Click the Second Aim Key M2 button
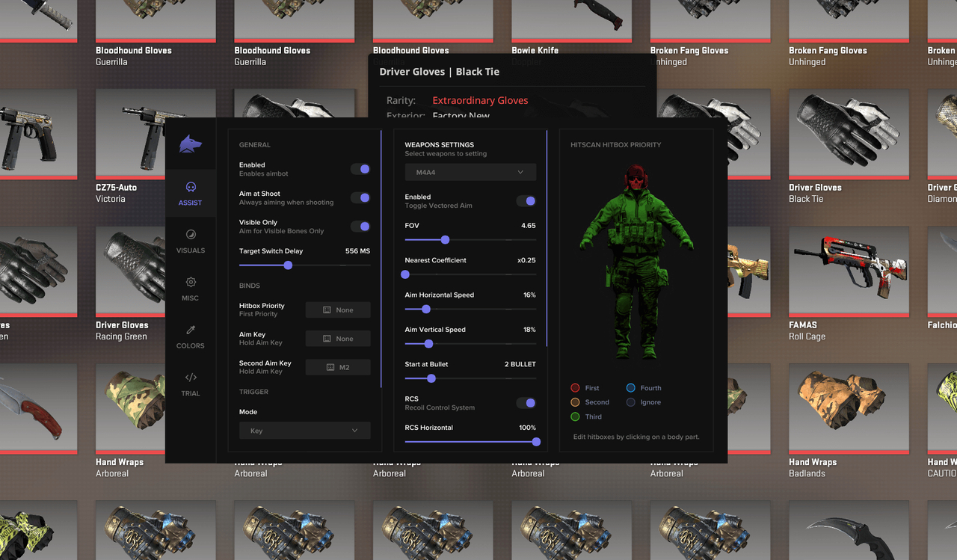Image resolution: width=957 pixels, height=560 pixels. click(337, 366)
